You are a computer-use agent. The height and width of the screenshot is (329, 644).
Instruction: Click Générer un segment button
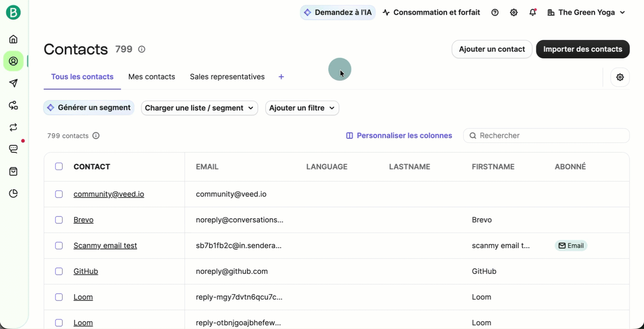[89, 108]
